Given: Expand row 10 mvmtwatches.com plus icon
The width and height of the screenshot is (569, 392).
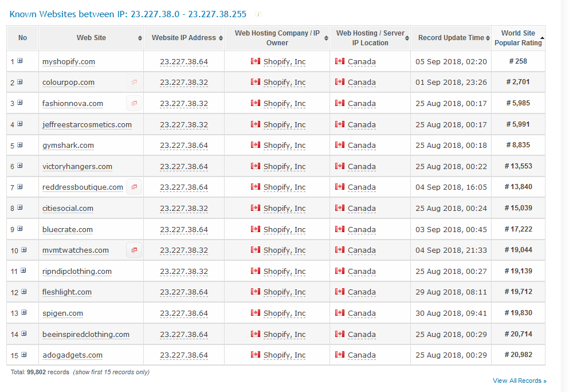Looking at the screenshot, I should [x=24, y=250].
